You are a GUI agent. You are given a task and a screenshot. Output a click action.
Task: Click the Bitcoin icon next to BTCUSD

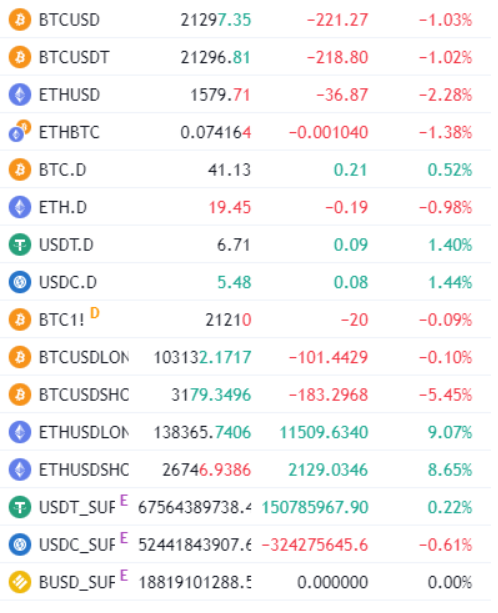(x=20, y=20)
